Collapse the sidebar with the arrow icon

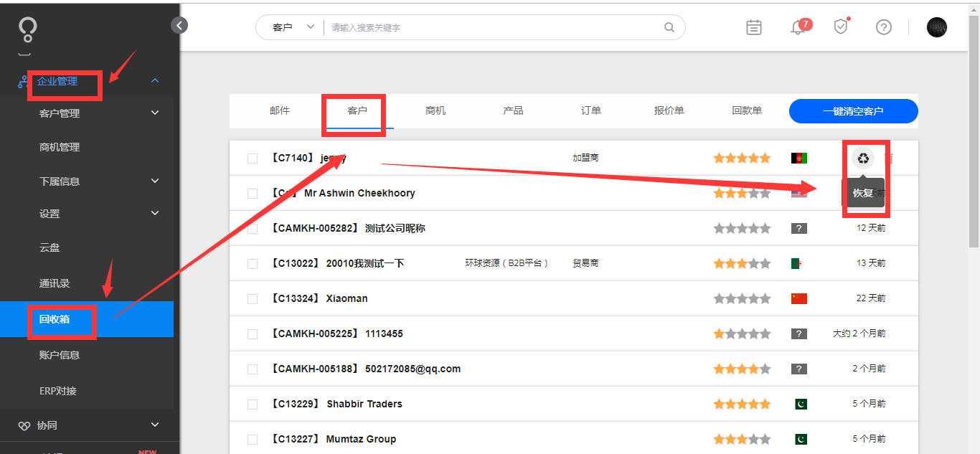click(179, 25)
